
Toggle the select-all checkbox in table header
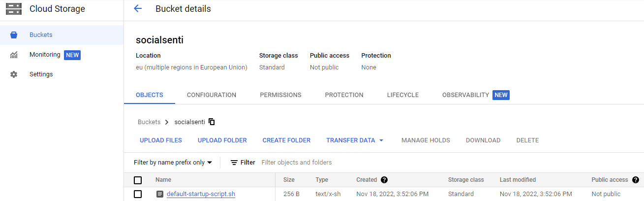click(138, 180)
